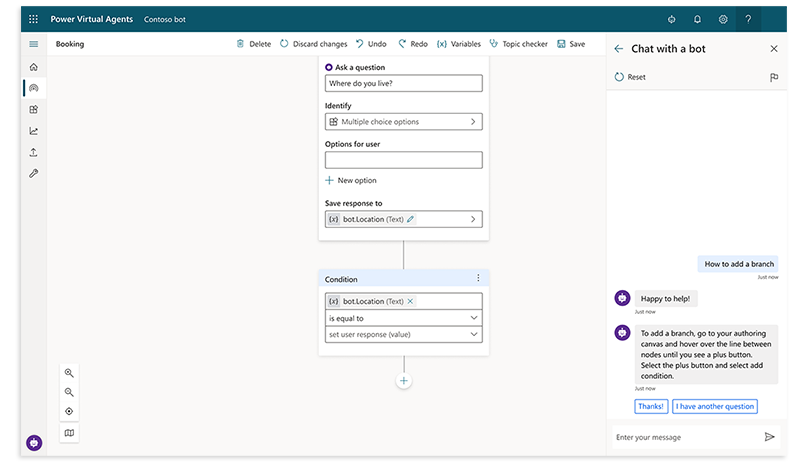Viewport: 810px width, 464px height.
Task: Click the zoom in magnifier icon
Action: coord(69,372)
